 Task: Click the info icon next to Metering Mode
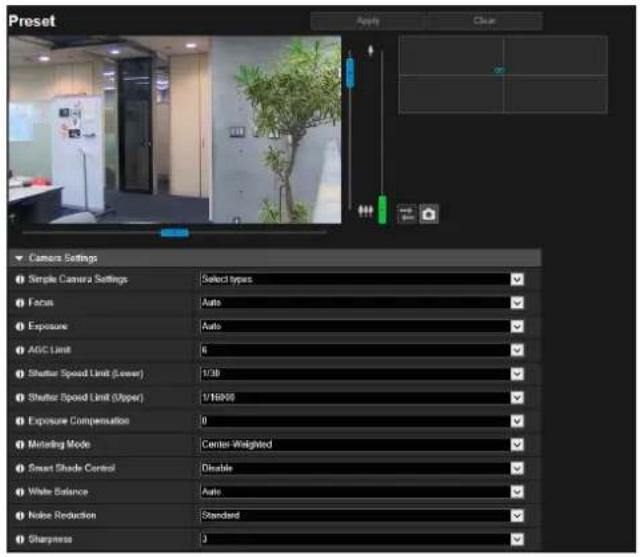[x=20, y=445]
